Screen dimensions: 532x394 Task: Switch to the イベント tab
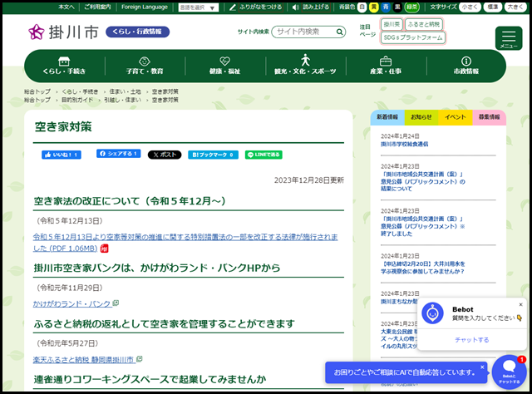(x=455, y=117)
